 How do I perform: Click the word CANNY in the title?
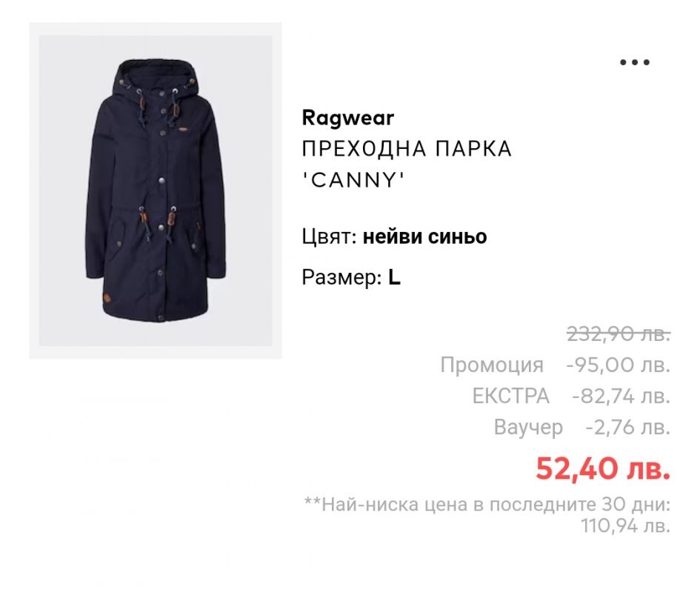(353, 180)
